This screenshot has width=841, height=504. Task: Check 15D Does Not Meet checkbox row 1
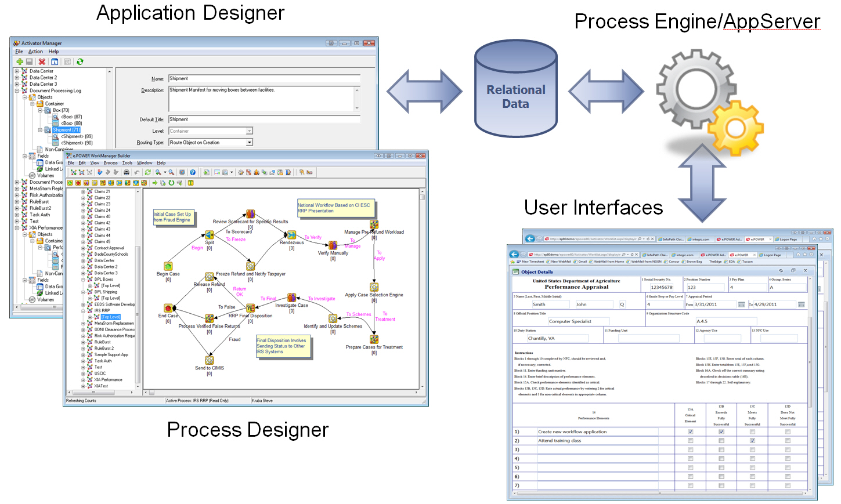click(788, 432)
